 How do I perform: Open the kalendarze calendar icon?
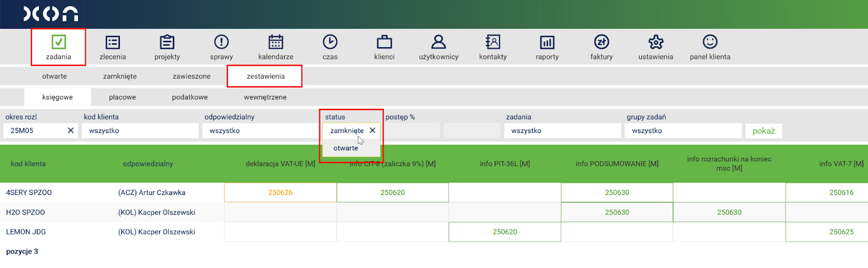click(x=276, y=42)
